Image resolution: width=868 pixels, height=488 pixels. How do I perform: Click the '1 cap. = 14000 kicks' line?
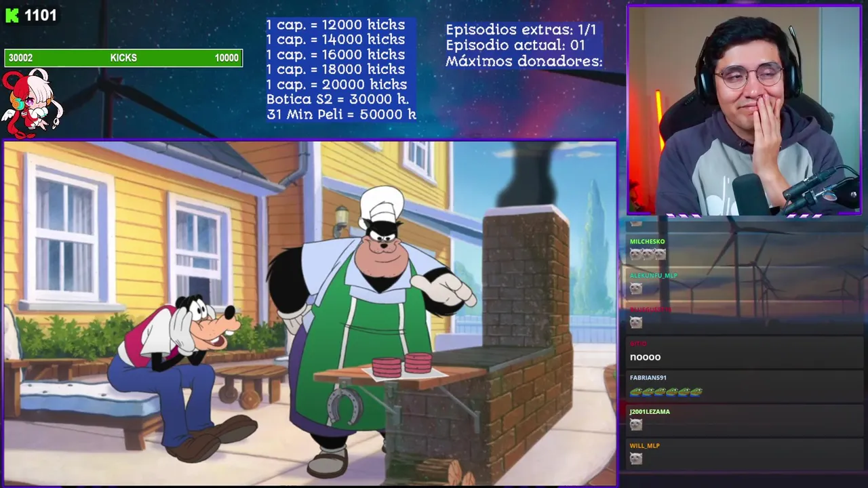click(336, 40)
